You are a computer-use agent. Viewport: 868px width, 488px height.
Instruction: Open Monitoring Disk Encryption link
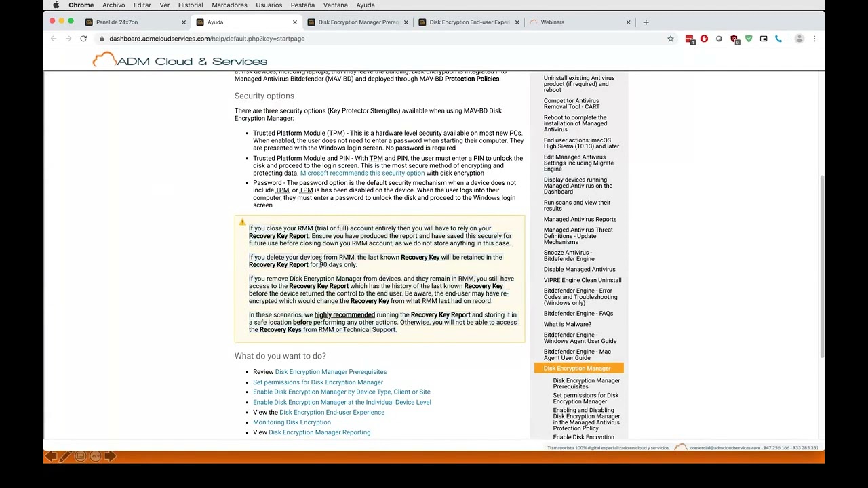pyautogui.click(x=292, y=422)
